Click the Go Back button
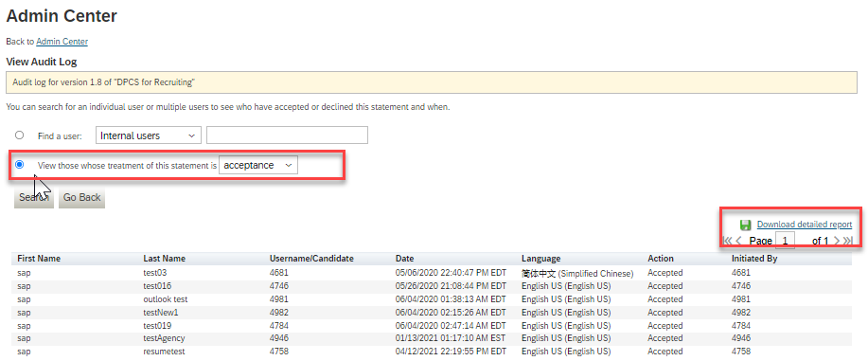 pyautogui.click(x=81, y=197)
